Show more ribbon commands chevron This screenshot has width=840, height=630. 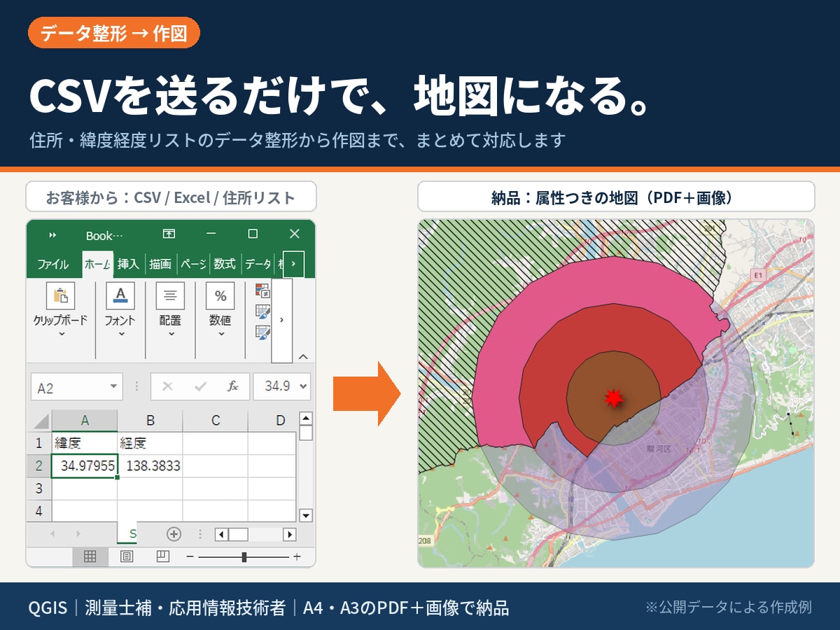click(281, 320)
